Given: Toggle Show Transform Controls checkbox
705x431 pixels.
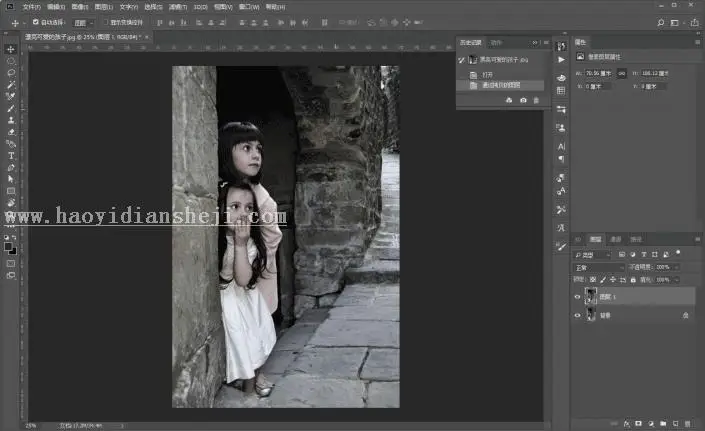Looking at the screenshot, I should pos(106,22).
